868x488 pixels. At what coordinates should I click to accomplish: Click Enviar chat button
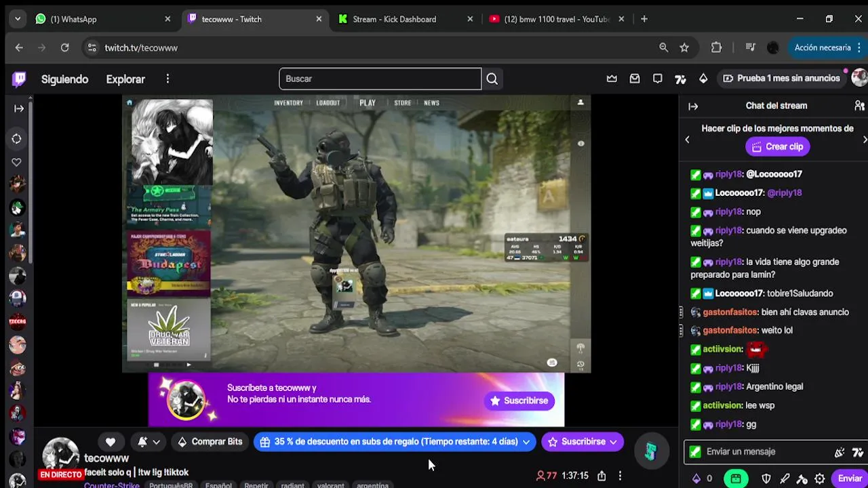[849, 479]
